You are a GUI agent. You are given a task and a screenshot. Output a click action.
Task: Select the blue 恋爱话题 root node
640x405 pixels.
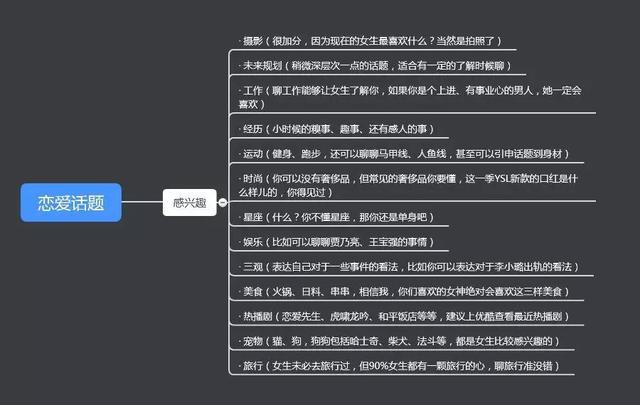pyautogui.click(x=70, y=203)
